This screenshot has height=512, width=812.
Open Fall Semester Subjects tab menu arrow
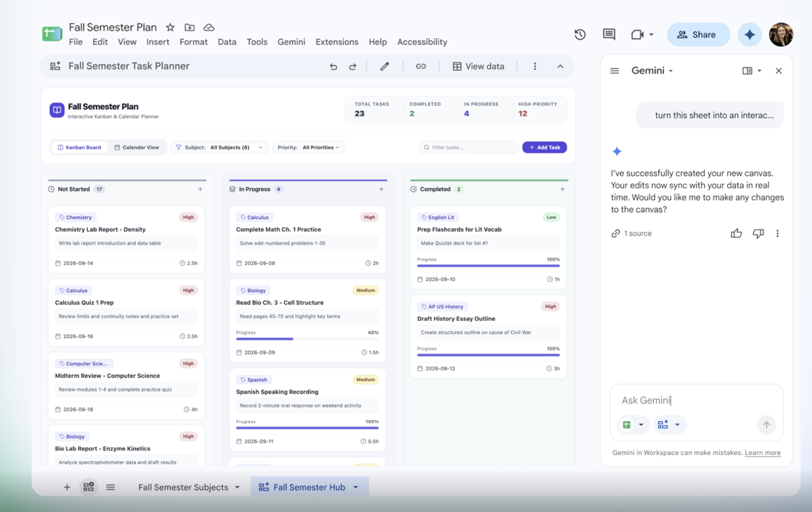237,487
